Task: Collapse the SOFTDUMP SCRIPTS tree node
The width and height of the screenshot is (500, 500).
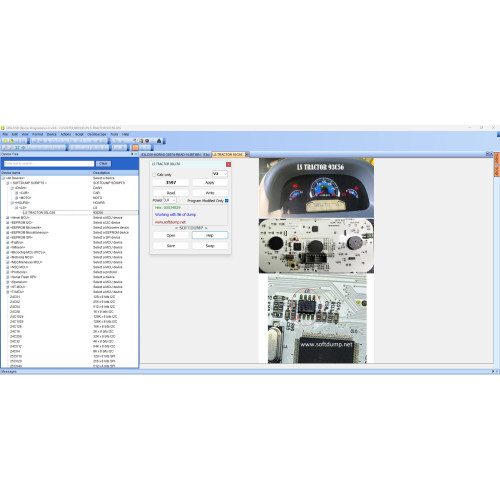Action: (8, 183)
